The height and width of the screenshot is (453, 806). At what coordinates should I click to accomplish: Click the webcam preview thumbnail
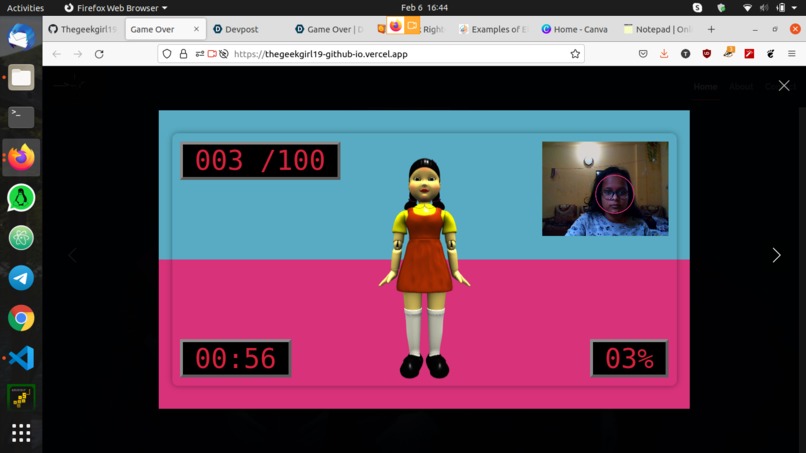pyautogui.click(x=605, y=189)
